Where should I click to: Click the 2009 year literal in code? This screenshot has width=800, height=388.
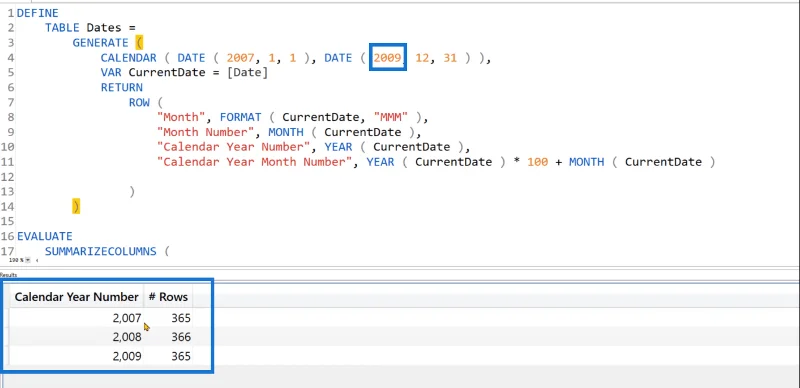(387, 58)
